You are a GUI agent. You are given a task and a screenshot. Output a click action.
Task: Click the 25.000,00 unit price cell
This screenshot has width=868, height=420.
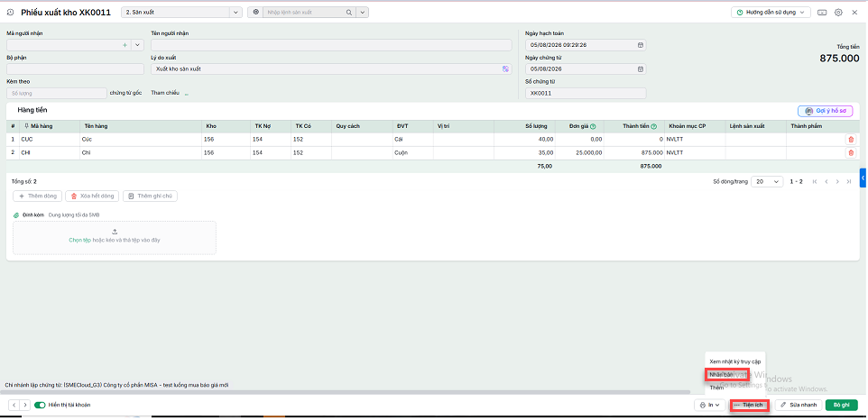(x=579, y=153)
